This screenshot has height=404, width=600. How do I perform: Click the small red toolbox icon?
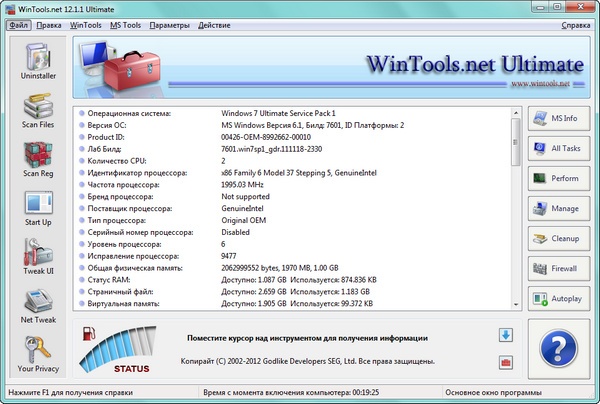click(x=506, y=360)
